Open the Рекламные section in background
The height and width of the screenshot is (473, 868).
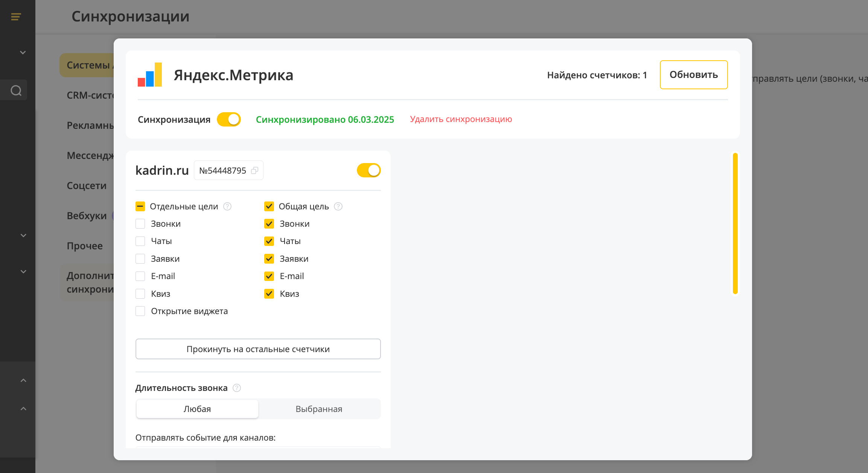90,125
